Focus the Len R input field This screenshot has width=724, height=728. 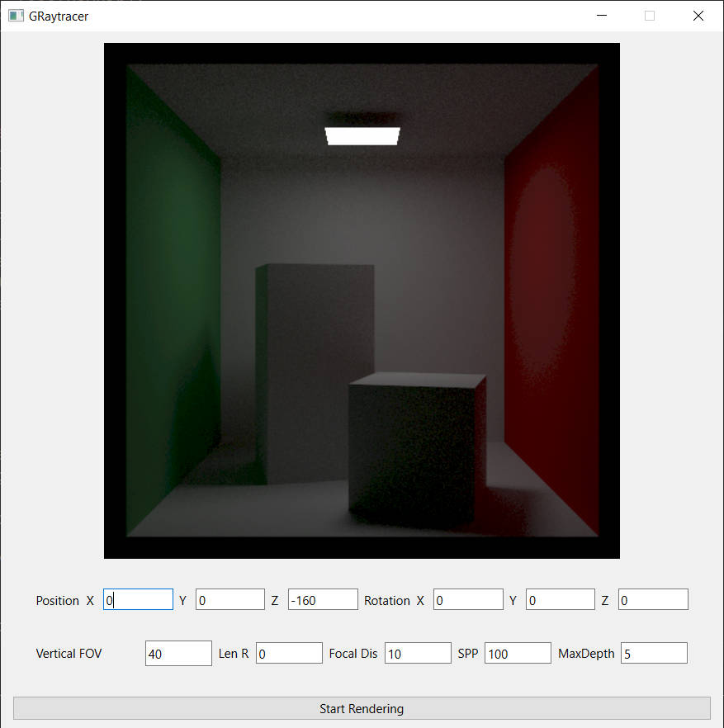pos(289,654)
